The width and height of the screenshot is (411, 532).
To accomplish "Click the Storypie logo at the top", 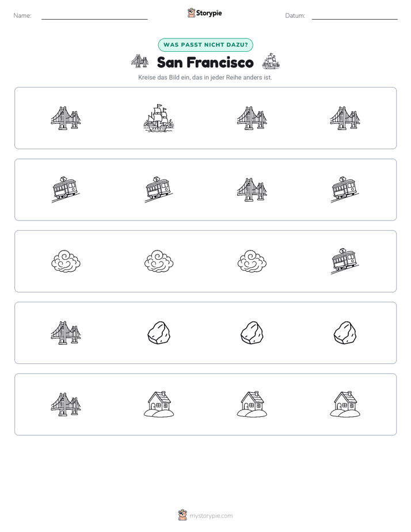I will point(204,13).
